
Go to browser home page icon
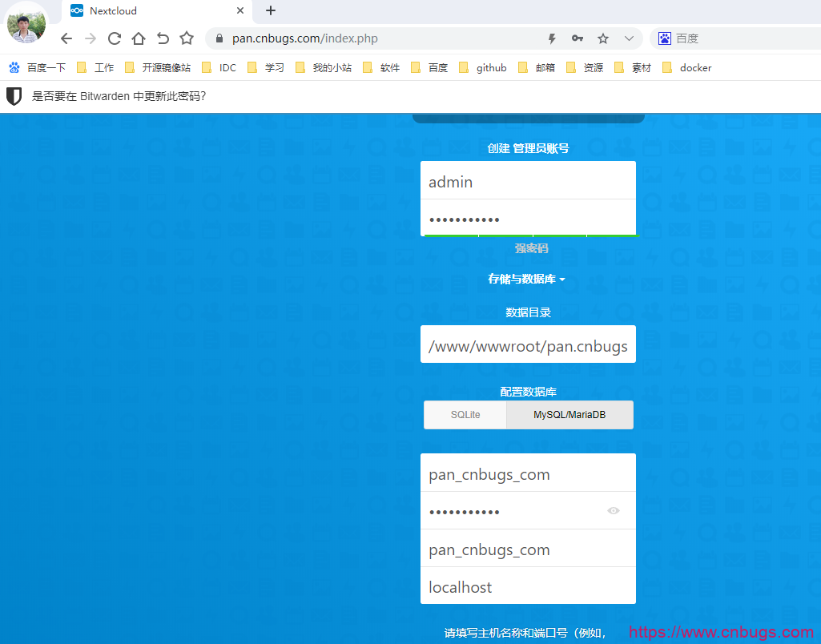pyautogui.click(x=139, y=38)
